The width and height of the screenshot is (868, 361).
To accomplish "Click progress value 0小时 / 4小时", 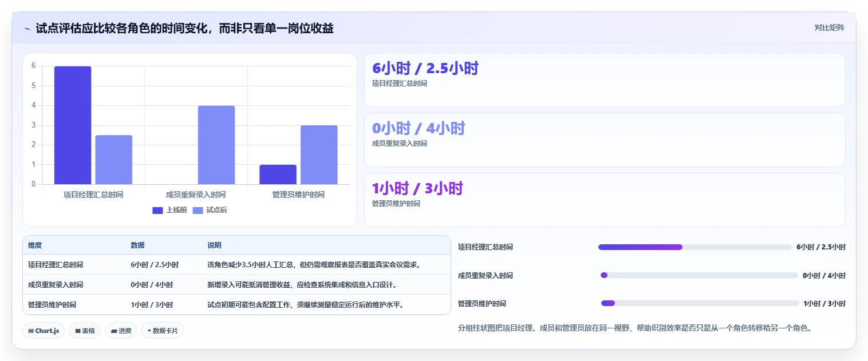I will tap(824, 275).
